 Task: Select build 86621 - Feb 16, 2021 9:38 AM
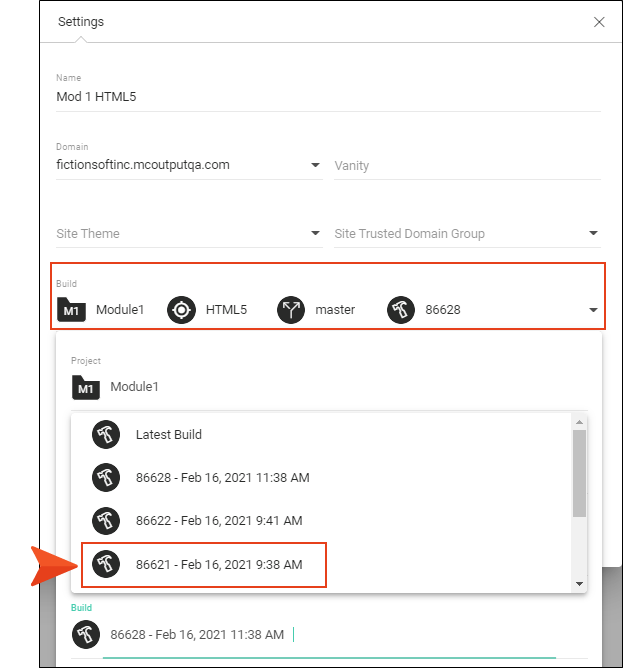[321, 564]
